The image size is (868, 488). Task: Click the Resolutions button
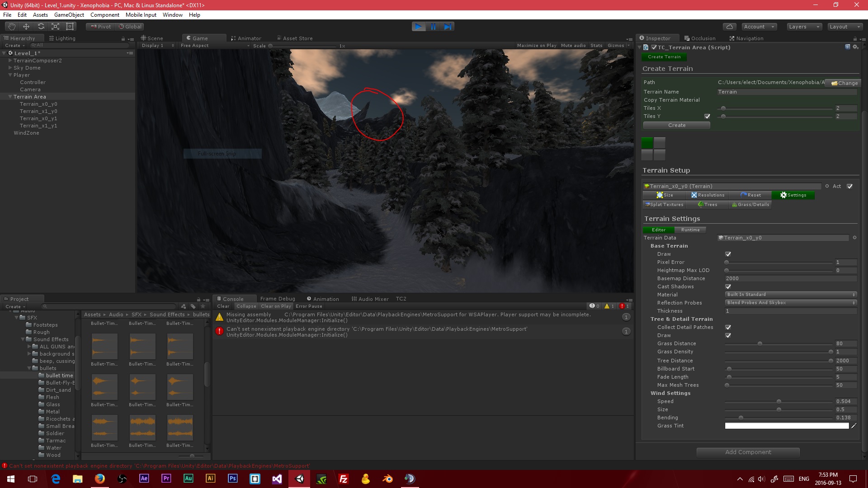click(x=707, y=195)
